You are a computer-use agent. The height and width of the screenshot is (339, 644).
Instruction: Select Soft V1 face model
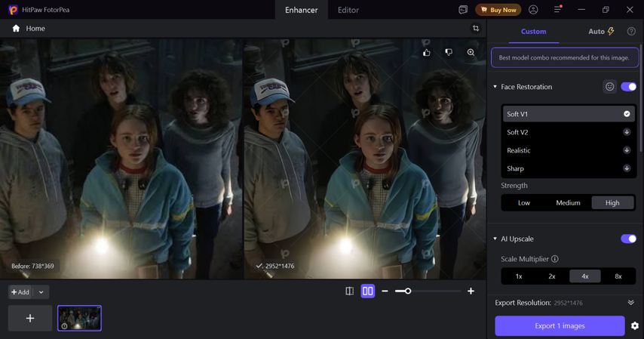coord(569,114)
